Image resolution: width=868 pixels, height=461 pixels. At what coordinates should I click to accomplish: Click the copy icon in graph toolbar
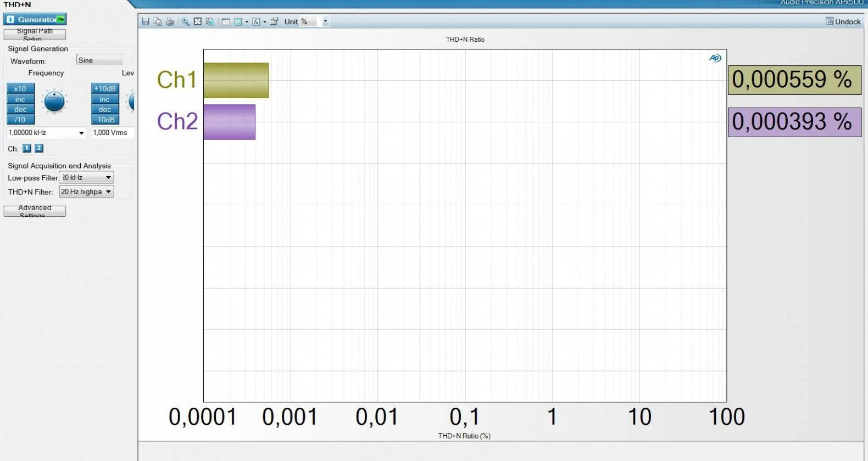point(158,22)
